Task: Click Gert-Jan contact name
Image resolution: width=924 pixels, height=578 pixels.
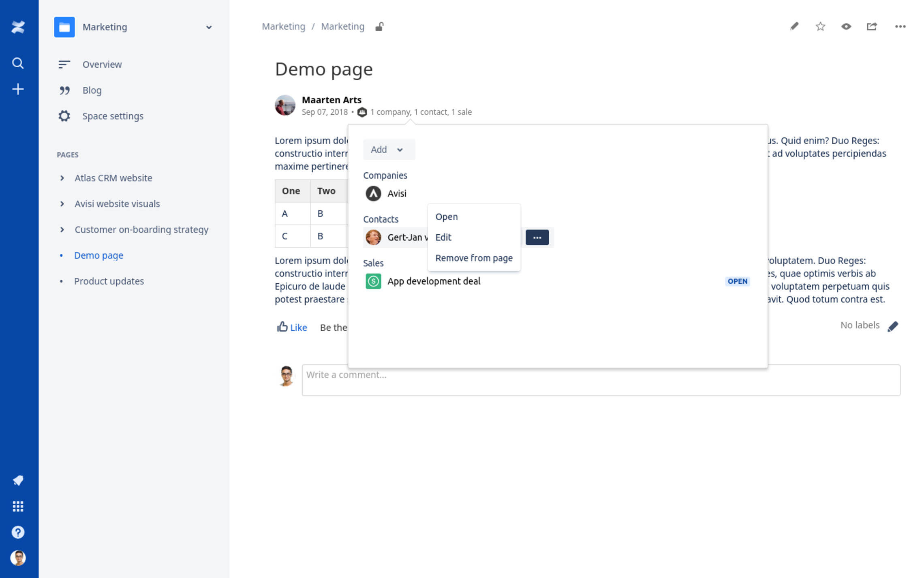Action: [407, 237]
